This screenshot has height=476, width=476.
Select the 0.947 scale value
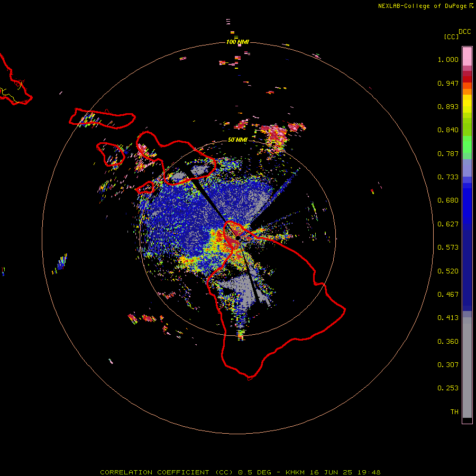click(448, 83)
